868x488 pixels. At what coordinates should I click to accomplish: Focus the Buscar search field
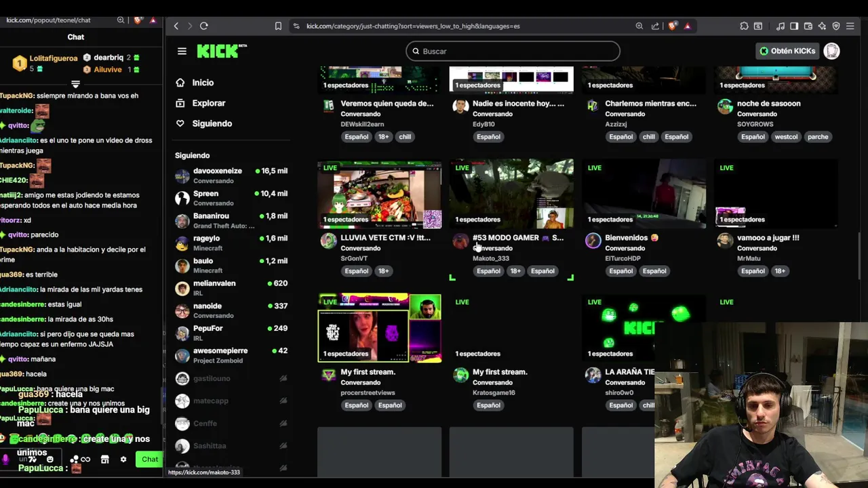coord(513,52)
